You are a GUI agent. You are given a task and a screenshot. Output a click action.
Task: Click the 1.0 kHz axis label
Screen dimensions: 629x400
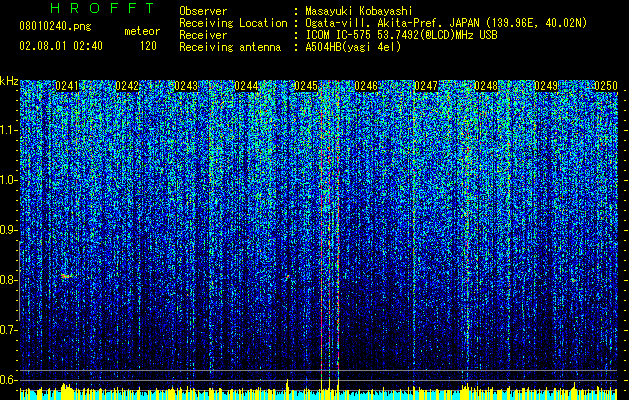click(8, 180)
